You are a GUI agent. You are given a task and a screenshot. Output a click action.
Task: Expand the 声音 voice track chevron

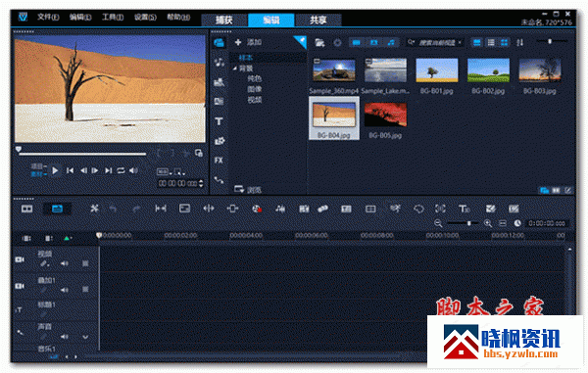coord(85,337)
